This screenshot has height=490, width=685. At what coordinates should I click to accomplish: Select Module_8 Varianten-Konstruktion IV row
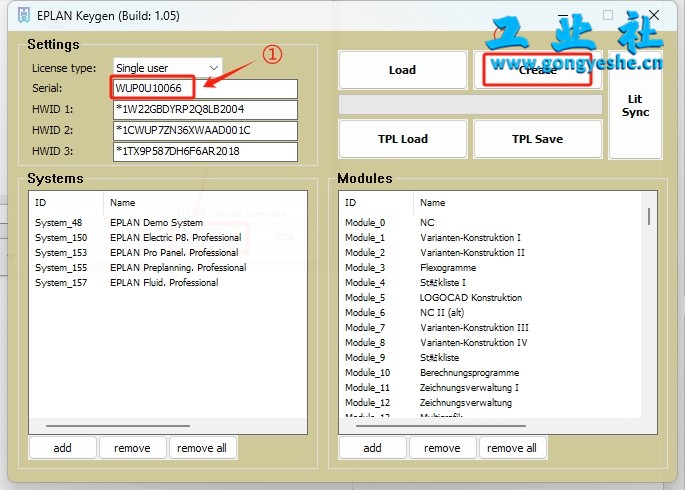pyautogui.click(x=490, y=343)
